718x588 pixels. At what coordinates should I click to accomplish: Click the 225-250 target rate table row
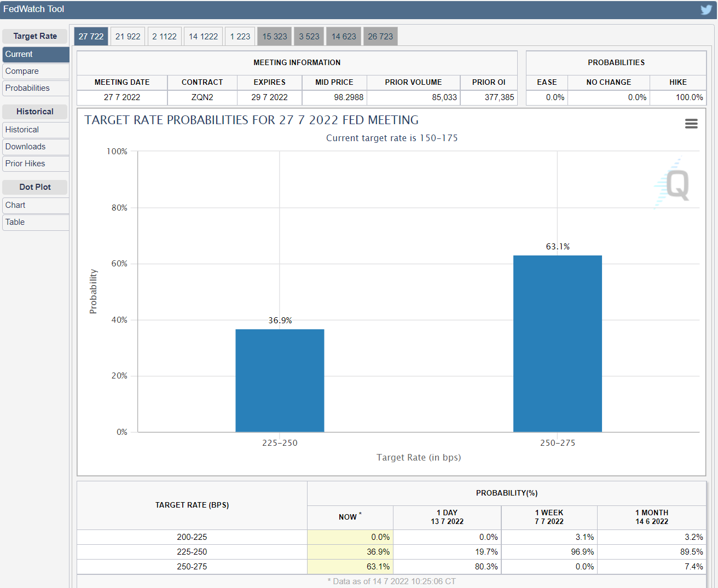coord(391,552)
